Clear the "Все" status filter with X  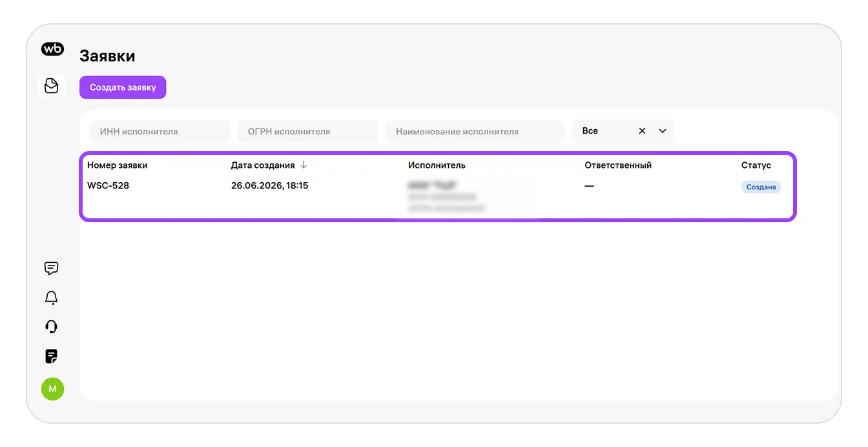[642, 131]
